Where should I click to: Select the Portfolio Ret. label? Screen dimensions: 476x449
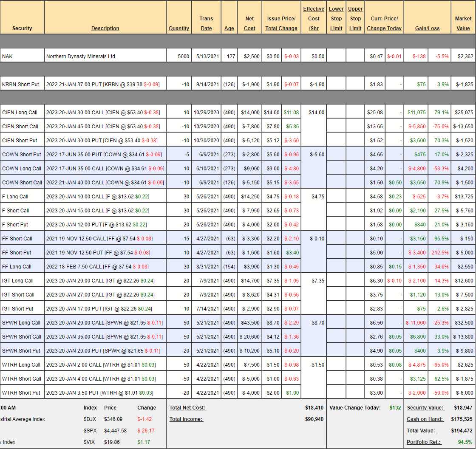pyautogui.click(x=425, y=442)
